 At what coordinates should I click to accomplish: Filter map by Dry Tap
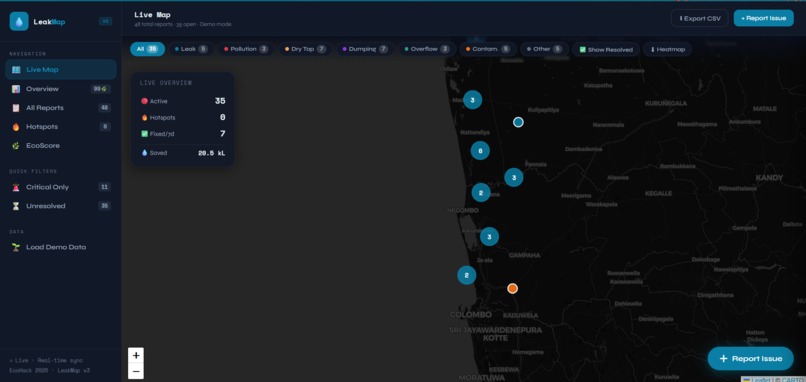pyautogui.click(x=305, y=49)
